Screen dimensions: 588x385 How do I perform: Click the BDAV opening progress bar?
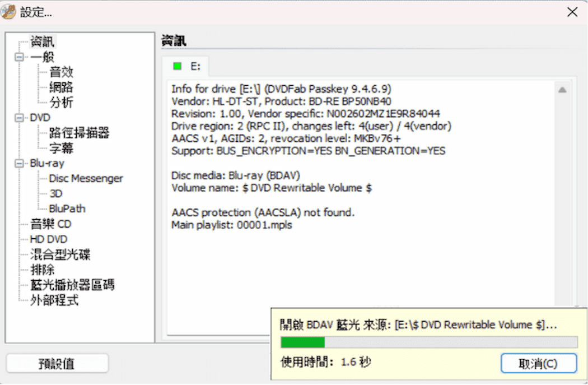[x=429, y=342]
